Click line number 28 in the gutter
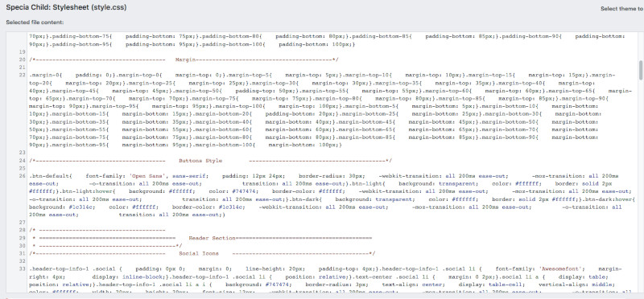The height and width of the screenshot is (299, 644). point(23,230)
